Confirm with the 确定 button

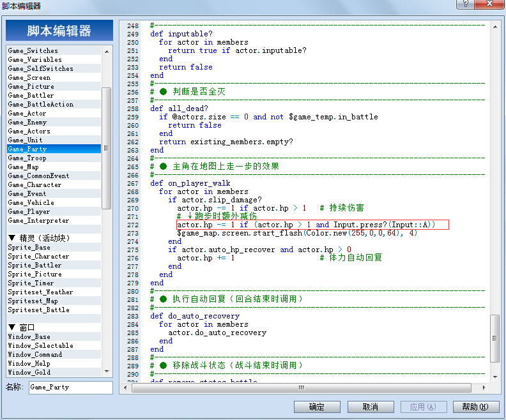(x=317, y=407)
